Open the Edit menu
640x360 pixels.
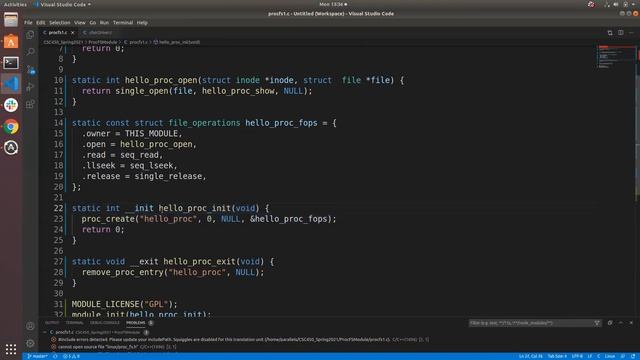click(x=41, y=23)
